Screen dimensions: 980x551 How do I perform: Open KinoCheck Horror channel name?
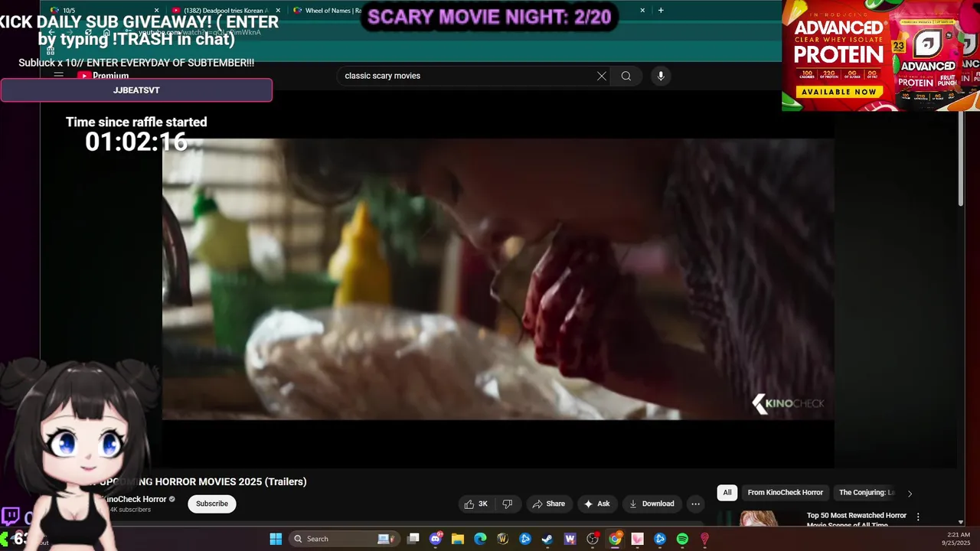[x=136, y=499]
